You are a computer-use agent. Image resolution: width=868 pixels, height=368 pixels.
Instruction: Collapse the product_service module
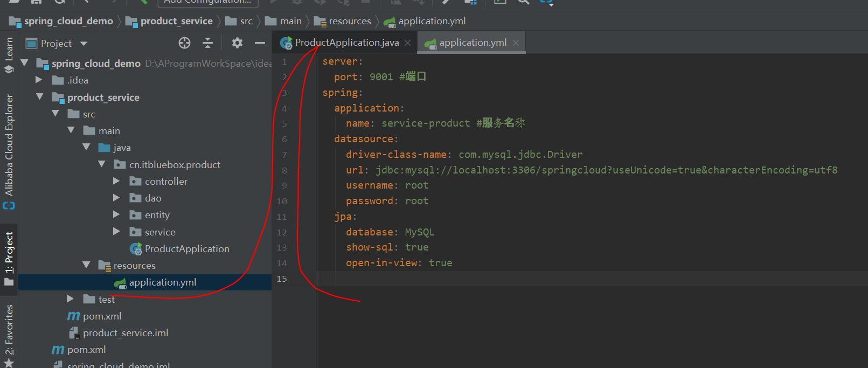[x=39, y=97]
